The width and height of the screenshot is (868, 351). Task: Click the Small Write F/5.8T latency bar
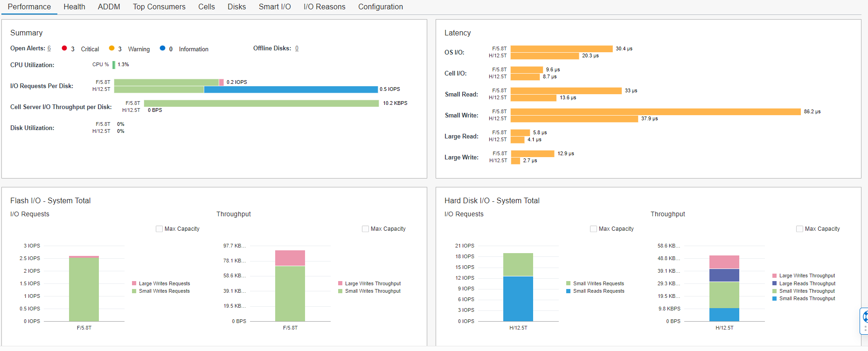pos(655,112)
